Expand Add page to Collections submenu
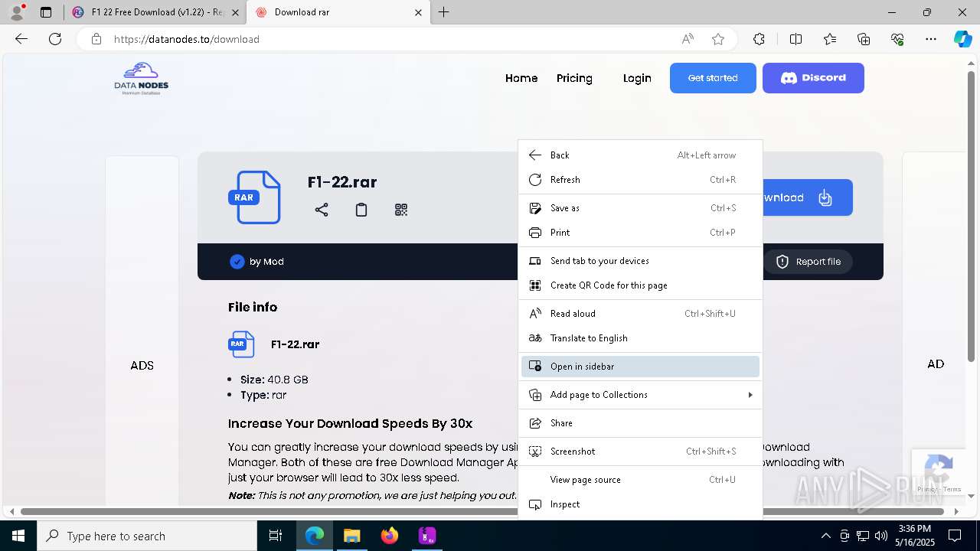This screenshot has height=551, width=980. (640, 395)
